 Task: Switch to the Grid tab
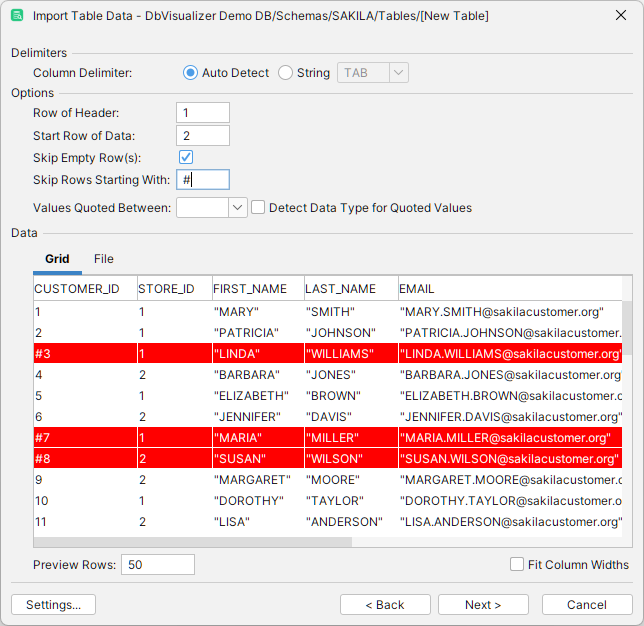point(57,259)
